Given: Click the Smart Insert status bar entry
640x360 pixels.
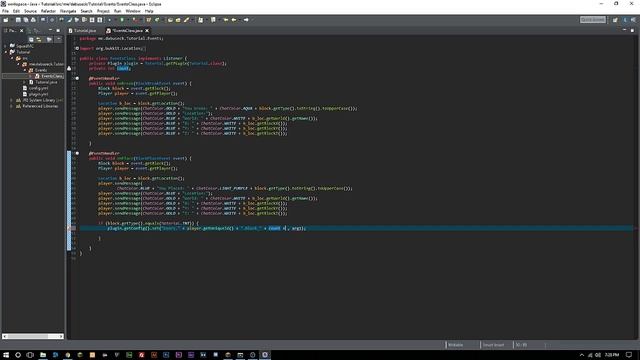Looking at the screenshot, I should 493,345.
